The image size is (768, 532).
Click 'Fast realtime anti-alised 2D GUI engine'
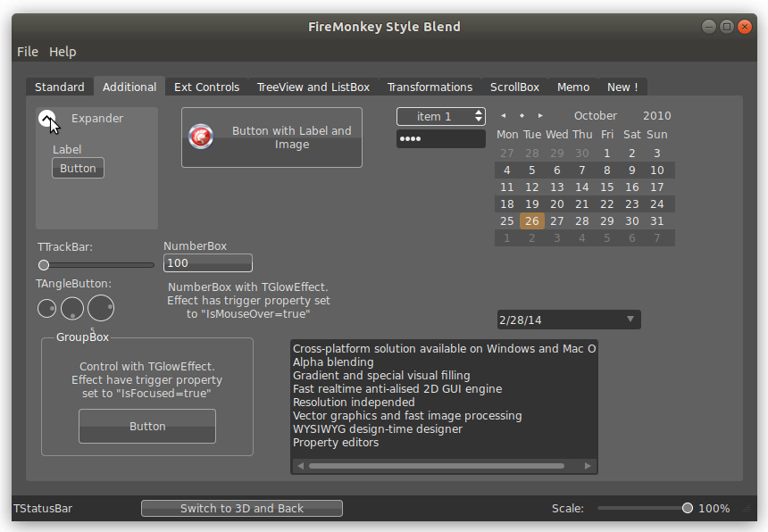click(x=397, y=389)
